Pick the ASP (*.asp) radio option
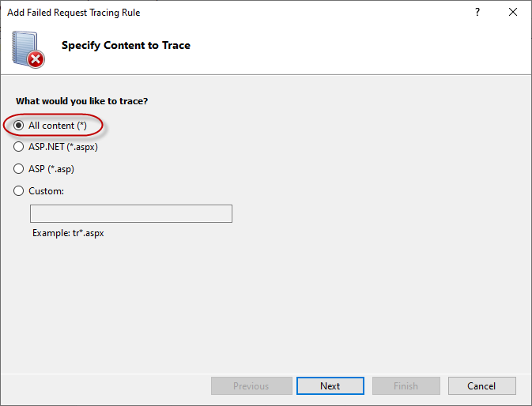 19,169
